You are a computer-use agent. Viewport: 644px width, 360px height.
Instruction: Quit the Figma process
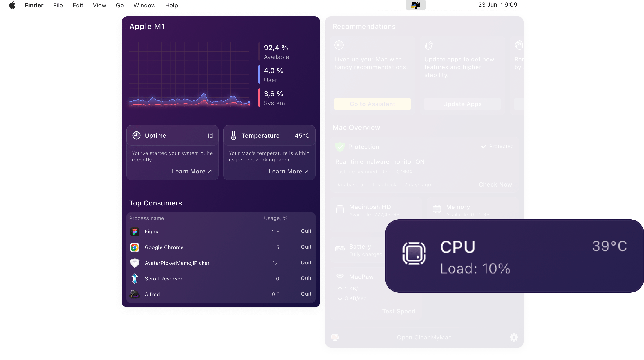pyautogui.click(x=306, y=231)
